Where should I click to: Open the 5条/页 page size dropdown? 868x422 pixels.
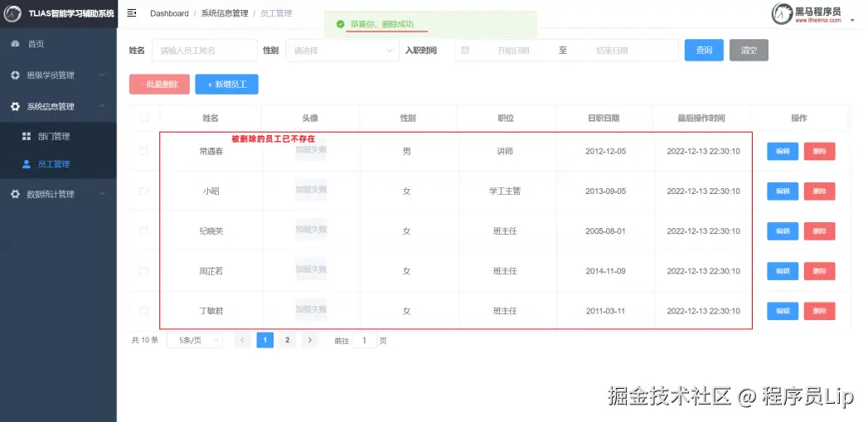click(195, 340)
